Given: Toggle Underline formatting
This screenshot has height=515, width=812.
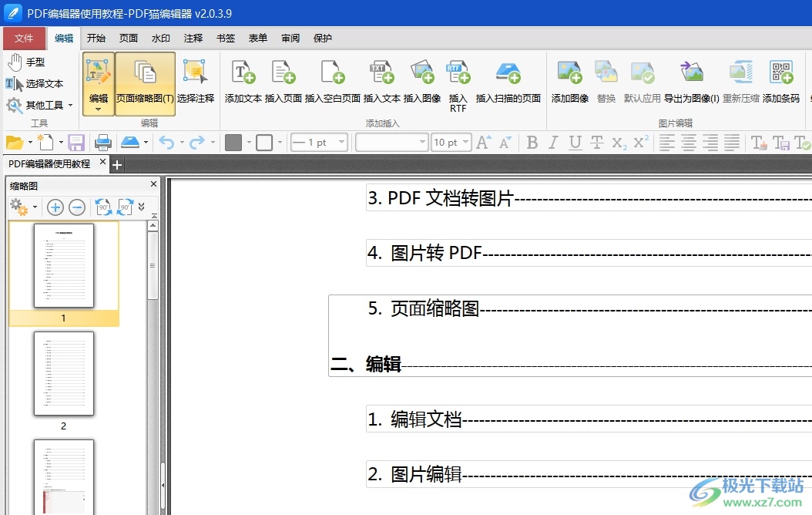Looking at the screenshot, I should click(575, 143).
